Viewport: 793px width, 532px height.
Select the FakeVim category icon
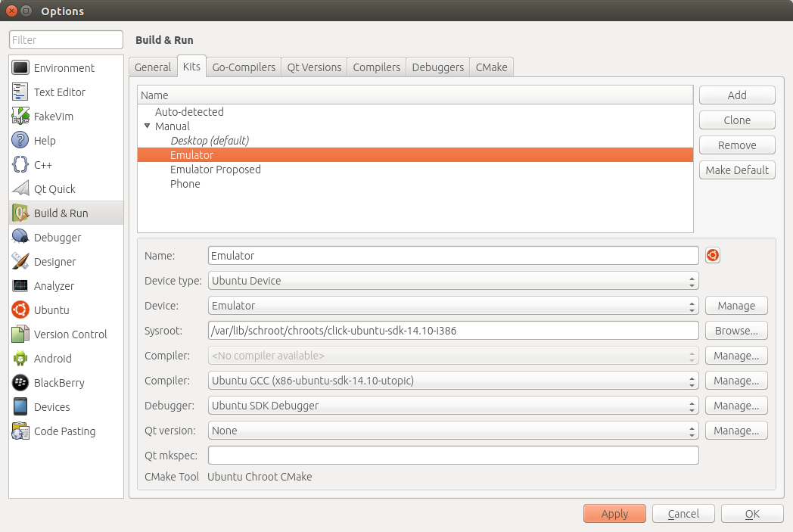20,117
